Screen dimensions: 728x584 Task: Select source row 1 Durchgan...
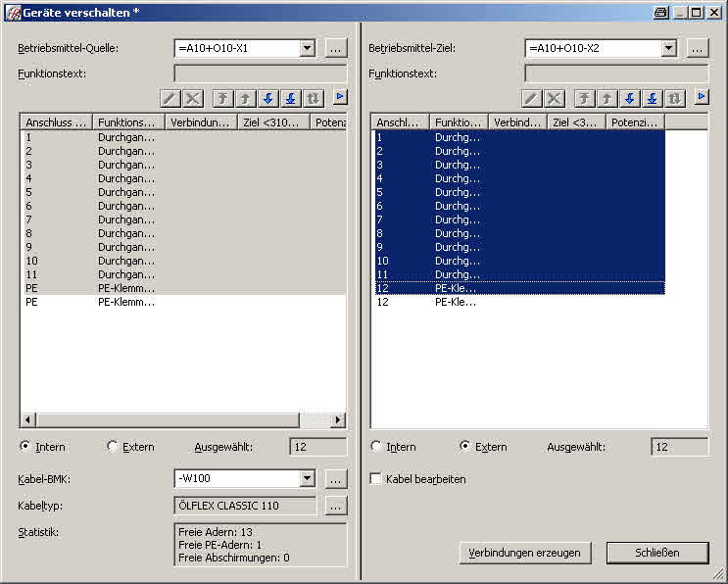184,137
